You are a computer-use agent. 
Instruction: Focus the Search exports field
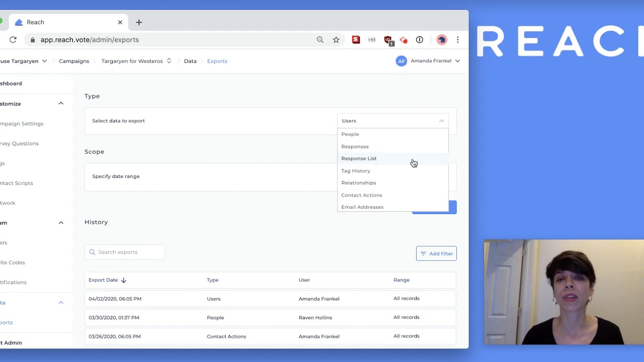(124, 252)
